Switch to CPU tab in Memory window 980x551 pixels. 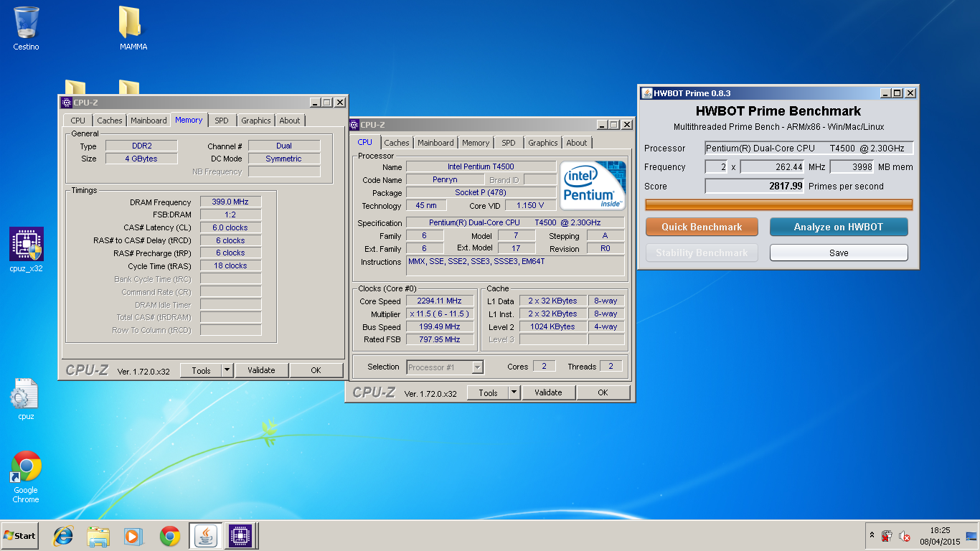pos(78,121)
